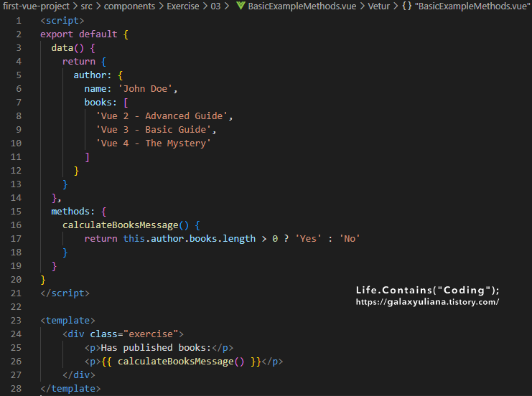Viewport: 532px width, 396px height.
Task: Click line number 23 in the gutter
Action: tap(16, 321)
